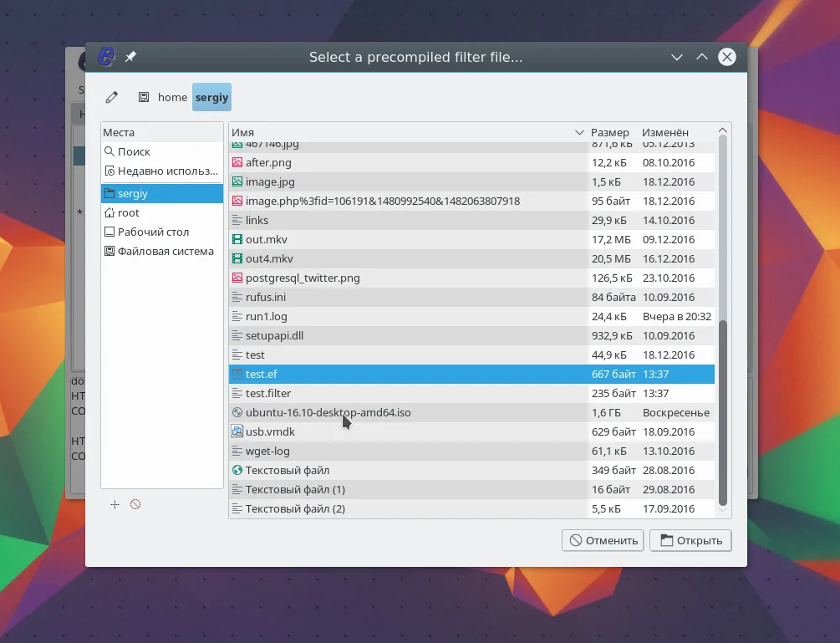This screenshot has height=643, width=840.
Task: Open Недавно использованные recent files
Action: 167,171
